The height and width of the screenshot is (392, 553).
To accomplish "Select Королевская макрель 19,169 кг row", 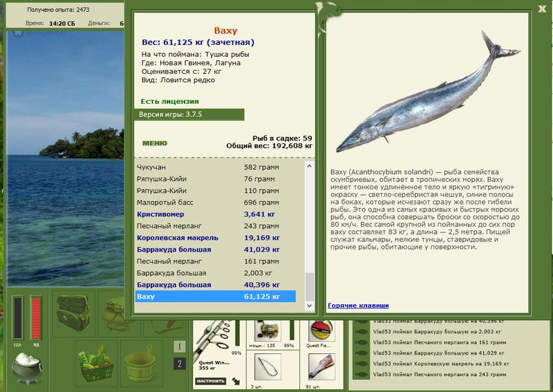I will pos(216,238).
